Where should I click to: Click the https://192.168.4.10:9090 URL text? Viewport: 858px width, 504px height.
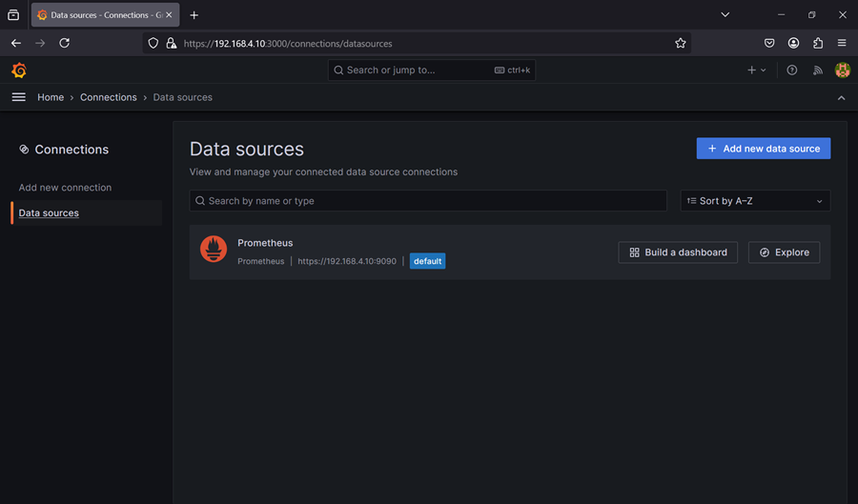click(x=347, y=261)
